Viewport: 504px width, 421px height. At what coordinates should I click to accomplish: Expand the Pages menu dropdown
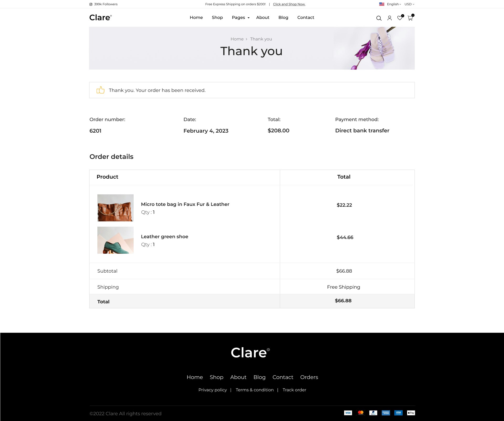240,18
